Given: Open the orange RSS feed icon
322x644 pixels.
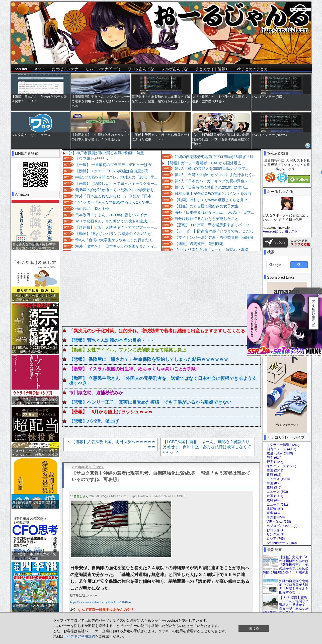Looking at the screenshot, I should tap(270, 178).
